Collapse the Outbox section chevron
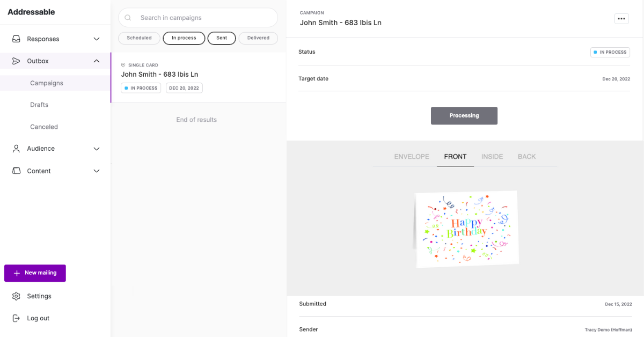Image resolution: width=644 pixels, height=337 pixels. (x=97, y=61)
